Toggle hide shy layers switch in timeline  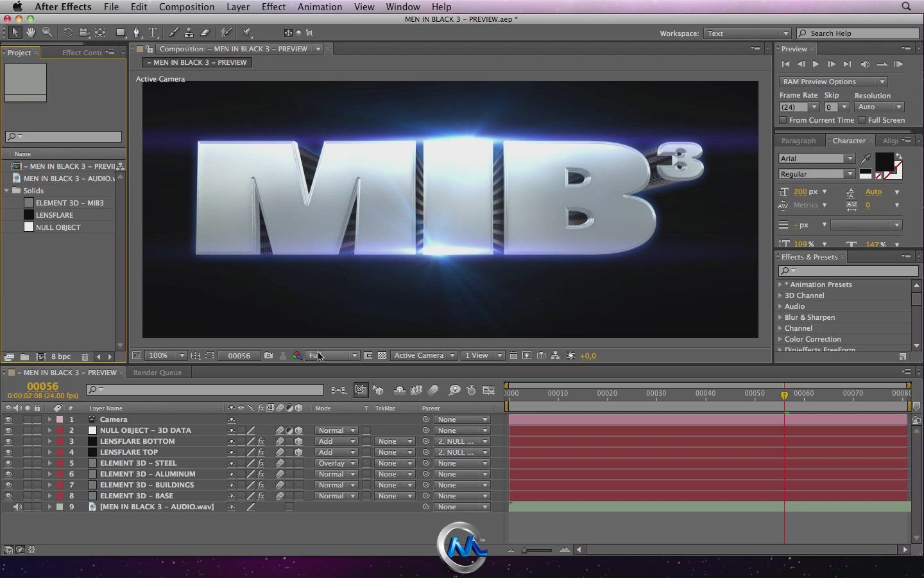tap(399, 390)
